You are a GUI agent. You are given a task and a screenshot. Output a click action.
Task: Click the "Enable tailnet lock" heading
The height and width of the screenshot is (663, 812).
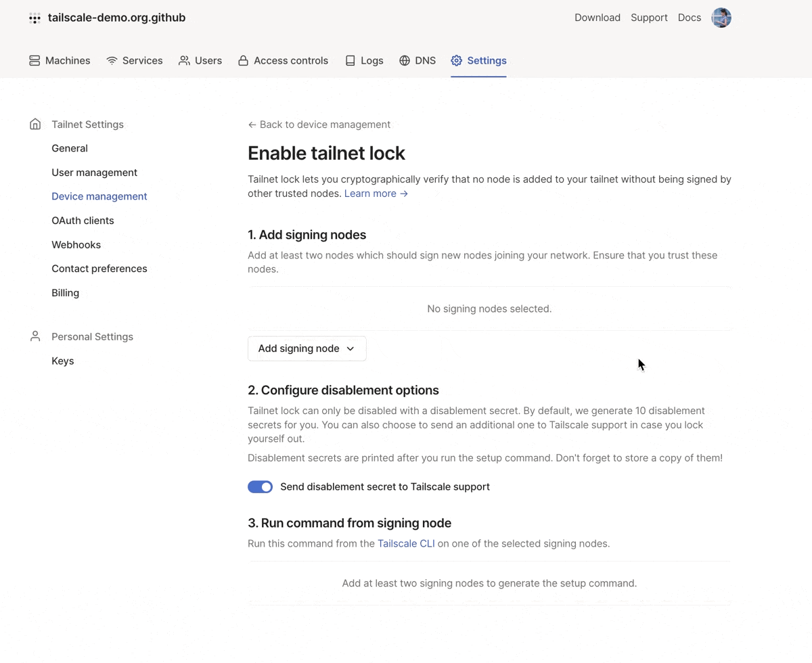326,154
